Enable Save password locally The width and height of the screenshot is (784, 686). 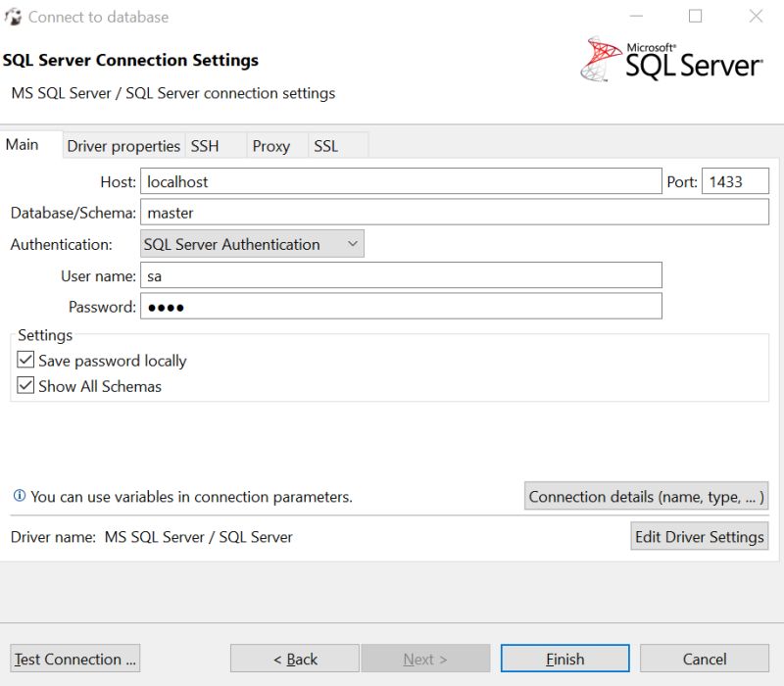click(27, 361)
